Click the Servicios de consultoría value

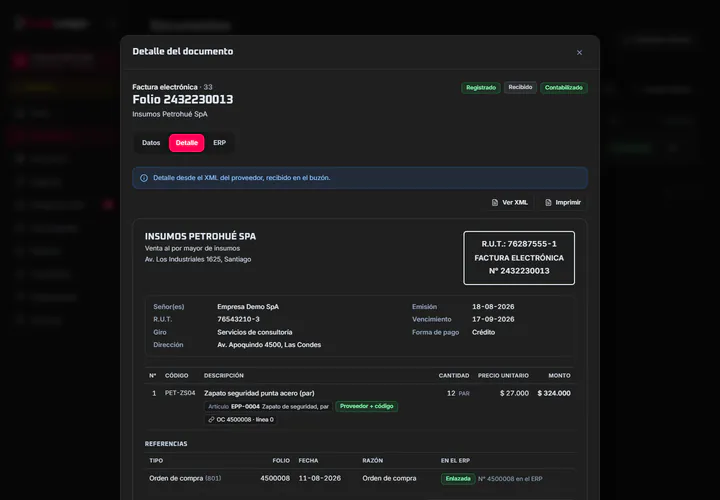coord(254,332)
